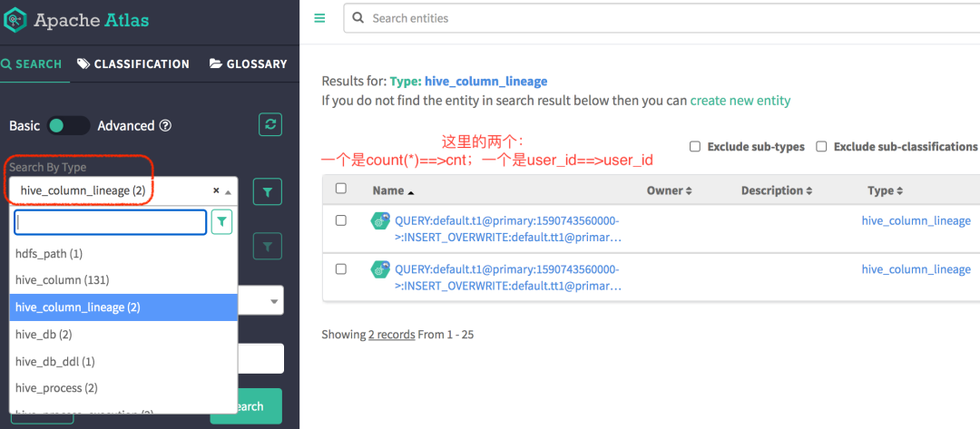Choose hive_column (131) from type list
The image size is (980, 429).
[x=123, y=280]
